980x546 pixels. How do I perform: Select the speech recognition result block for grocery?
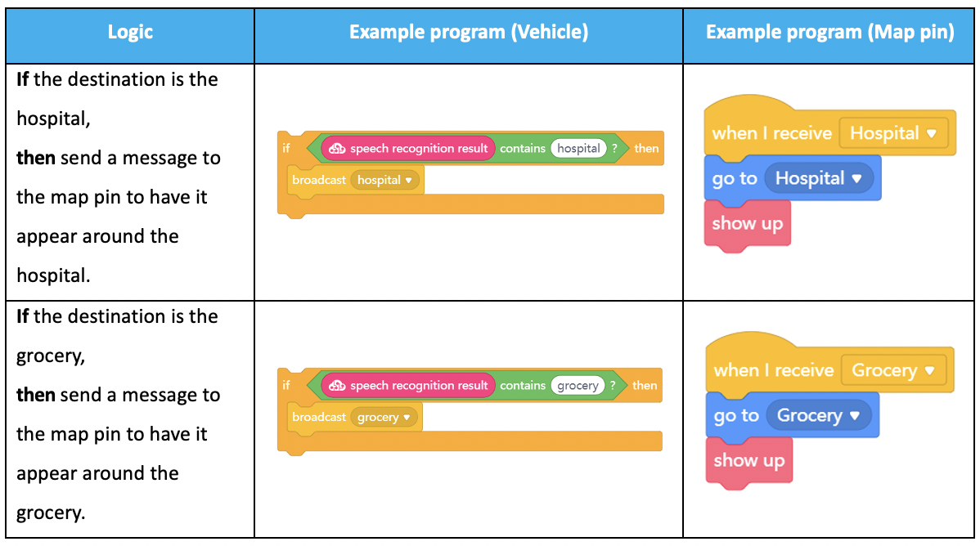pyautogui.click(x=408, y=386)
